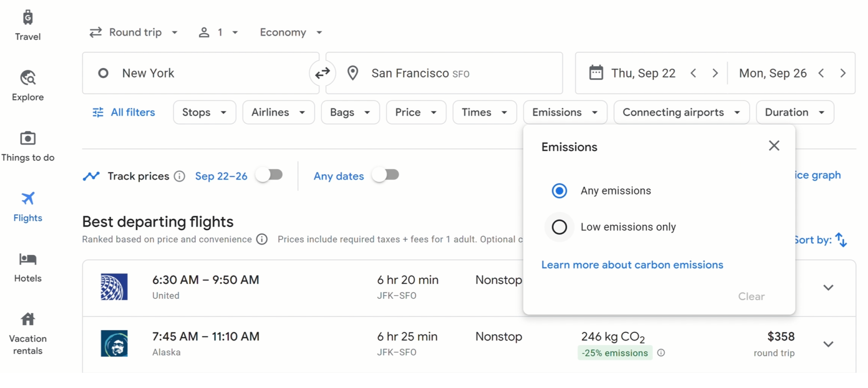Go to Explore in the sidebar

27,86
